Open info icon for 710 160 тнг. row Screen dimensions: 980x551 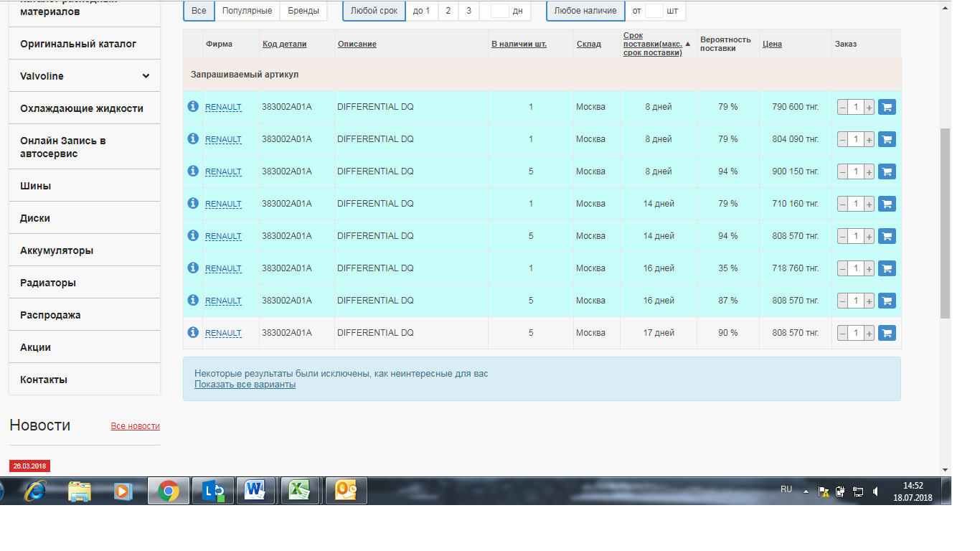click(x=192, y=203)
